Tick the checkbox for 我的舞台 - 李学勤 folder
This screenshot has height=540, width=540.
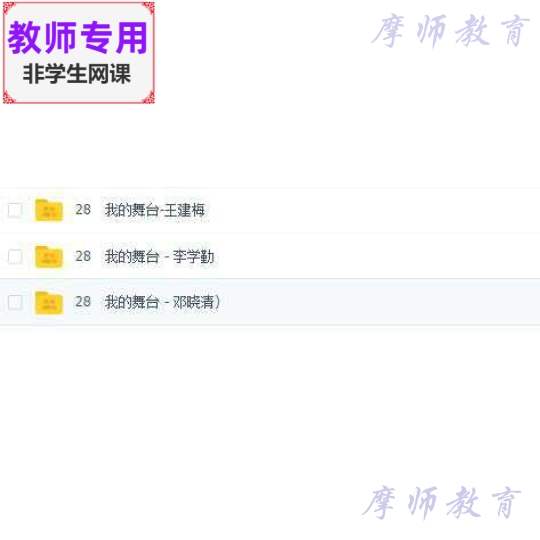(x=15, y=257)
